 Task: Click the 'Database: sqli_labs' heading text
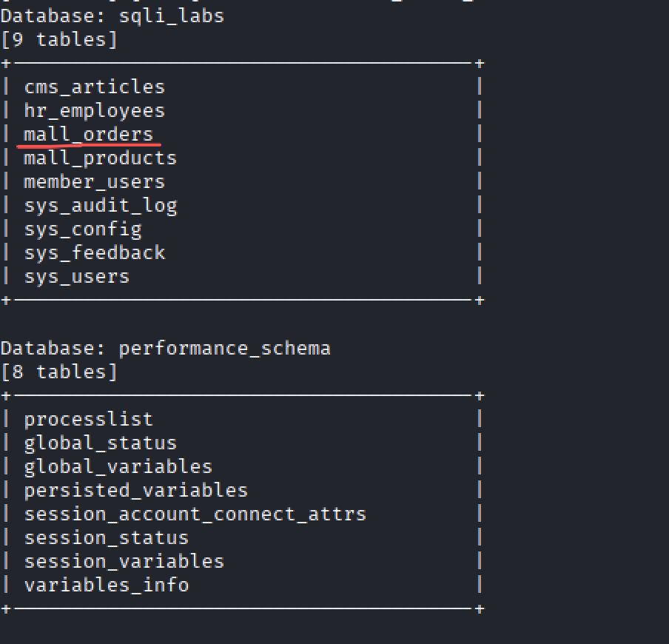[x=112, y=16]
